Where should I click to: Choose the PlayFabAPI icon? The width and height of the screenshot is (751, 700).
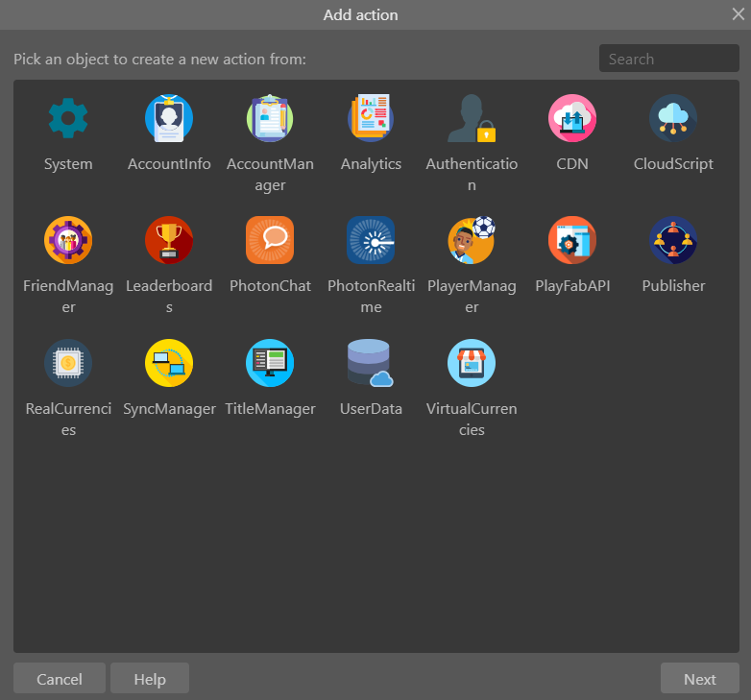point(572,240)
